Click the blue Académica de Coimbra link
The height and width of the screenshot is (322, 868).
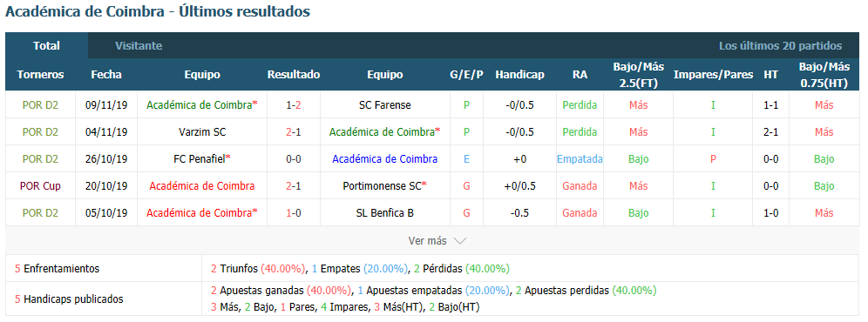[384, 158]
